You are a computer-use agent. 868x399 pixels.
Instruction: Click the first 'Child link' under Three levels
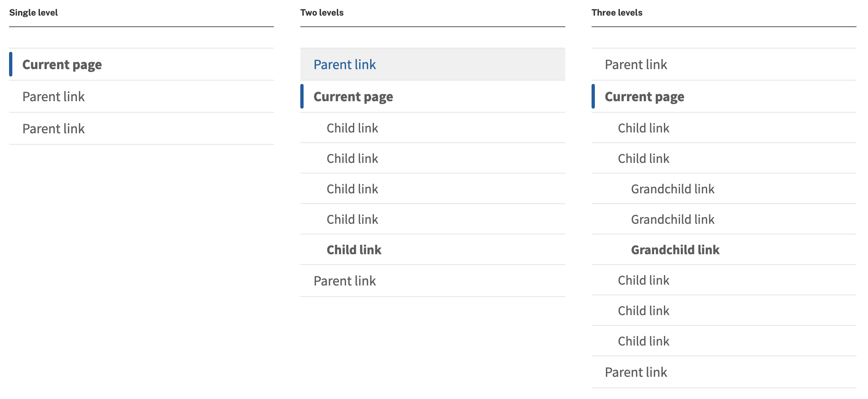pyautogui.click(x=643, y=128)
